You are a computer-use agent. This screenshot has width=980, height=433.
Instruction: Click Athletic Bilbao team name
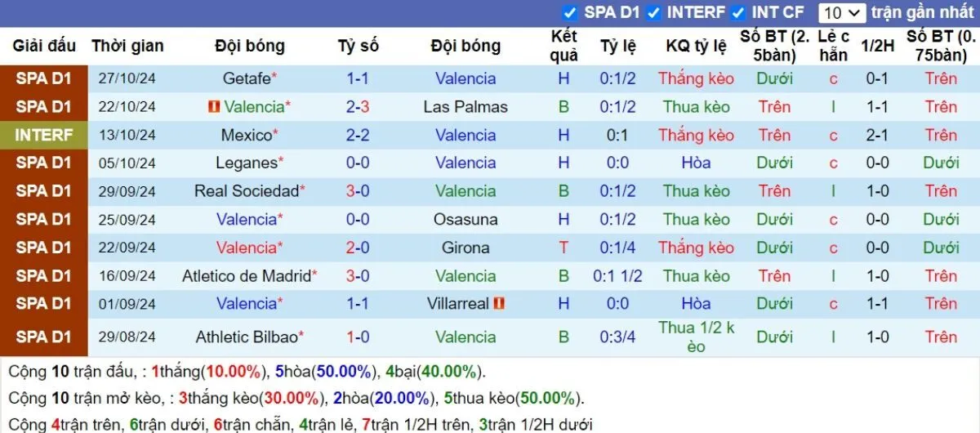click(x=247, y=337)
